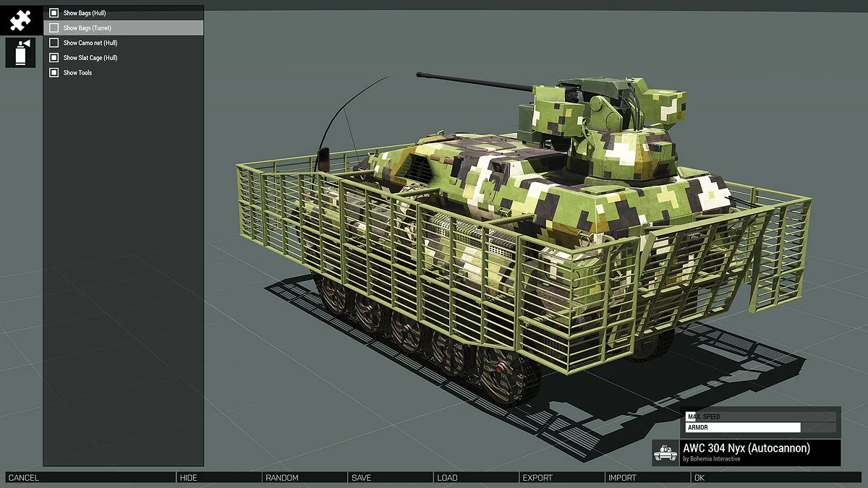This screenshot has height=488, width=868.
Task: Select the puzzle piece animations panel icon
Action: coord(20,19)
